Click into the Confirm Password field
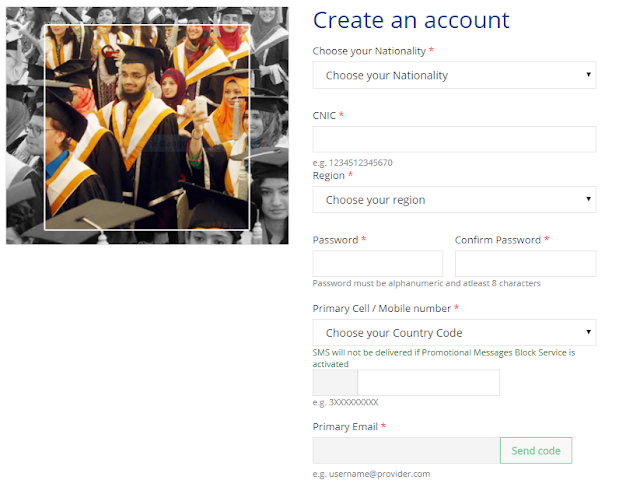Viewport: 640px width, 480px height. (526, 263)
